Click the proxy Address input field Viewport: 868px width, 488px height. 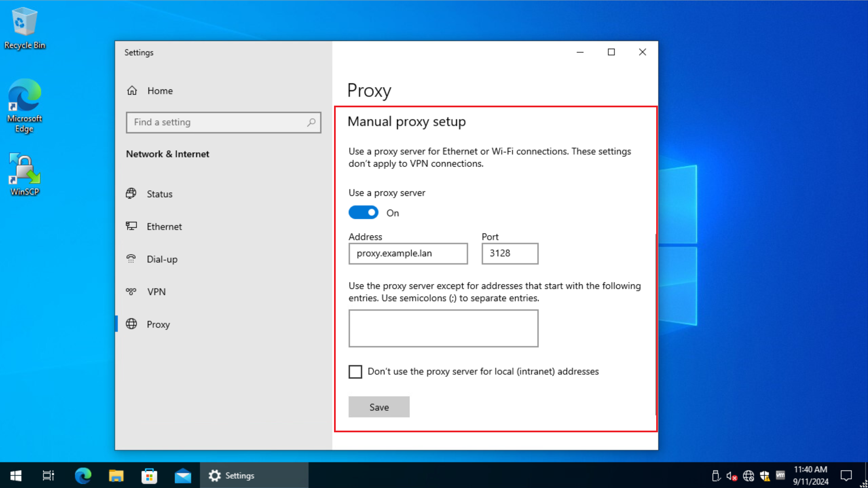tap(408, 253)
